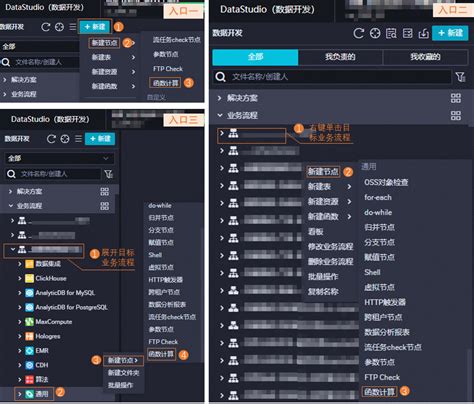Click the Hologres icon in 入口三 tree
The height and width of the screenshot is (404, 474).
(x=30, y=336)
